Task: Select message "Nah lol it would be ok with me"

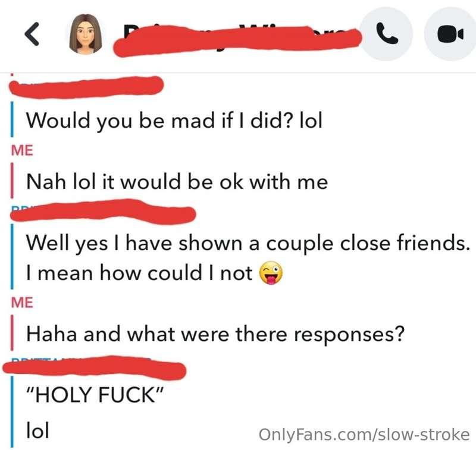Action: pyautogui.click(x=177, y=182)
